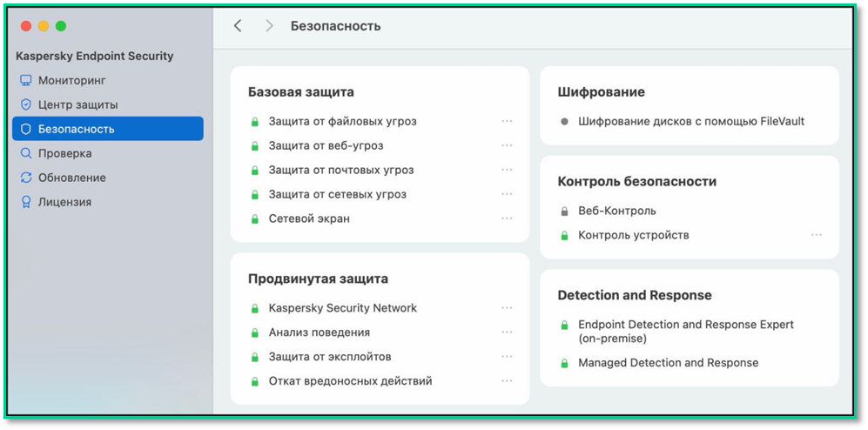Open more options for Анализ поведения
This screenshot has height=430, width=868.
click(507, 332)
